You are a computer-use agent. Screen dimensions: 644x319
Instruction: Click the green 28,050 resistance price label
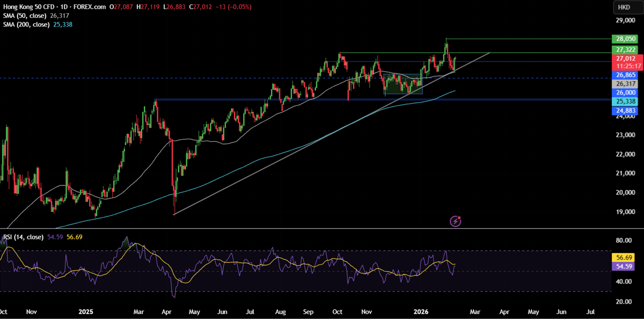pos(625,38)
